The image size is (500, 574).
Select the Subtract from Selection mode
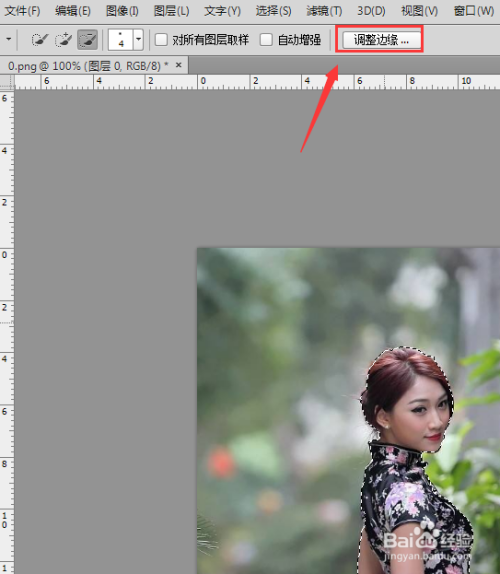(x=87, y=40)
